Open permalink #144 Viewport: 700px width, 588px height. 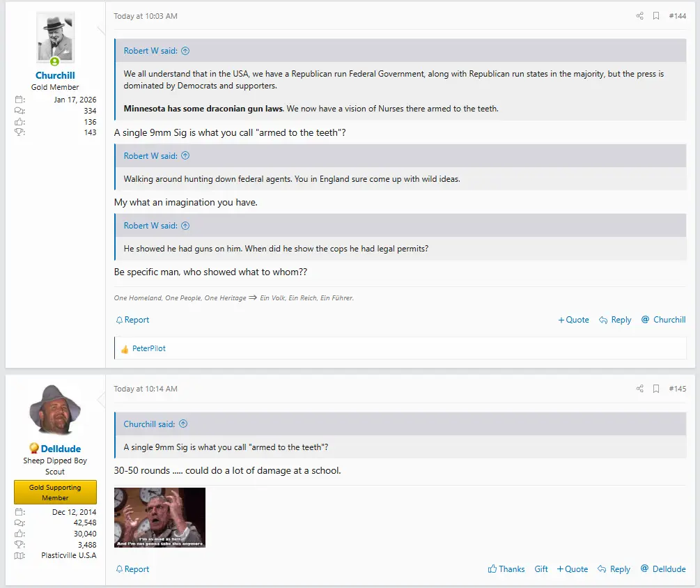677,16
